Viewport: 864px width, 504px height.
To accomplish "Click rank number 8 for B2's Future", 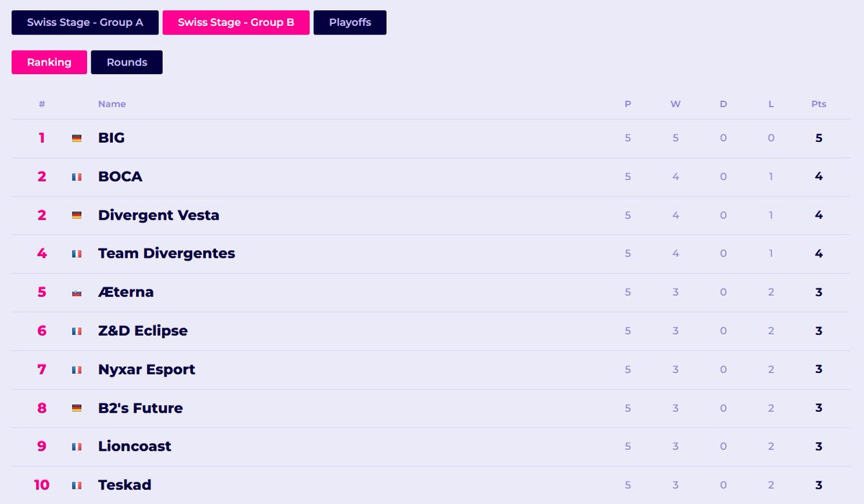I will point(42,408).
